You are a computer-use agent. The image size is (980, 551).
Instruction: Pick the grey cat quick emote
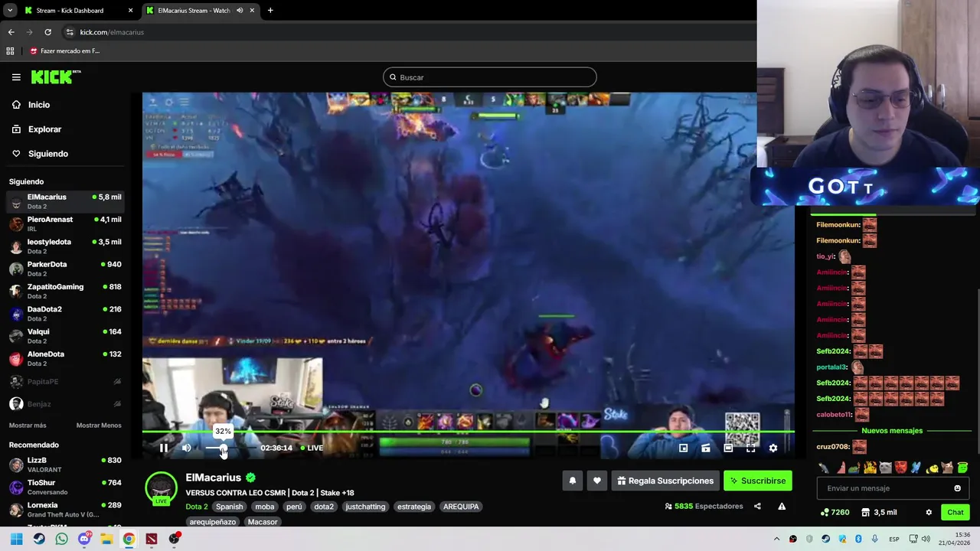(x=885, y=468)
